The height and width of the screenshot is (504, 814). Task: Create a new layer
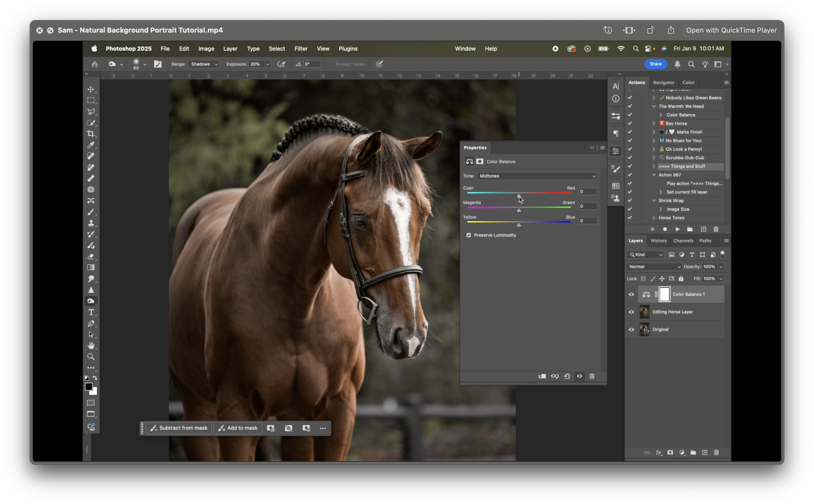[705, 452]
